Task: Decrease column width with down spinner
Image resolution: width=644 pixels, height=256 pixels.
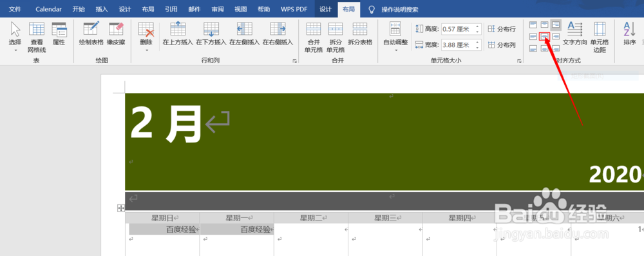Action: pyautogui.click(x=478, y=48)
